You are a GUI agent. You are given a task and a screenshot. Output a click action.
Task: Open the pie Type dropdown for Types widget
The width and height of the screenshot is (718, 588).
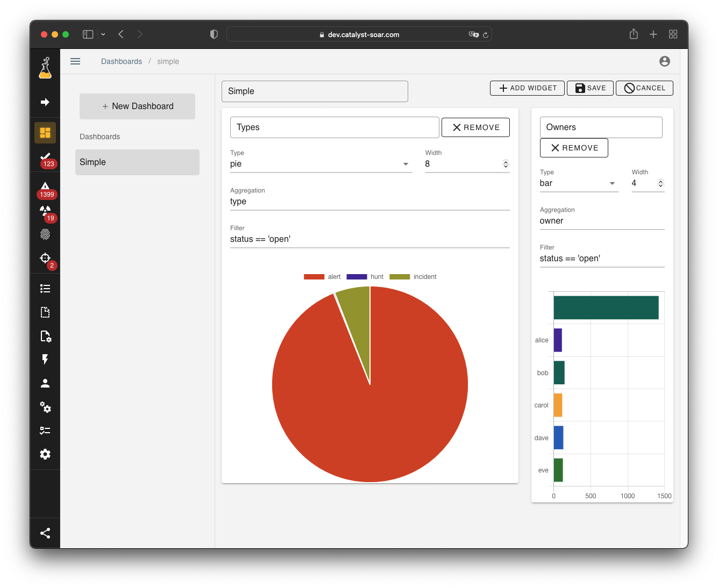coord(405,164)
